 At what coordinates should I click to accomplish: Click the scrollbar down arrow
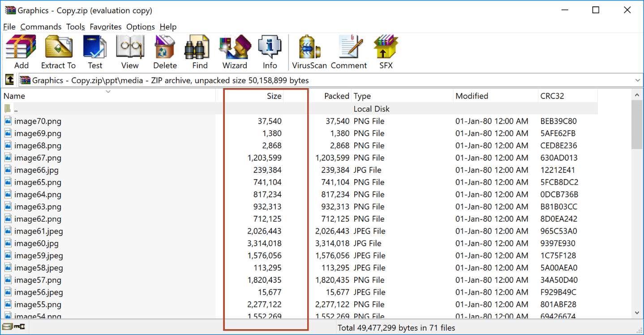[637, 313]
